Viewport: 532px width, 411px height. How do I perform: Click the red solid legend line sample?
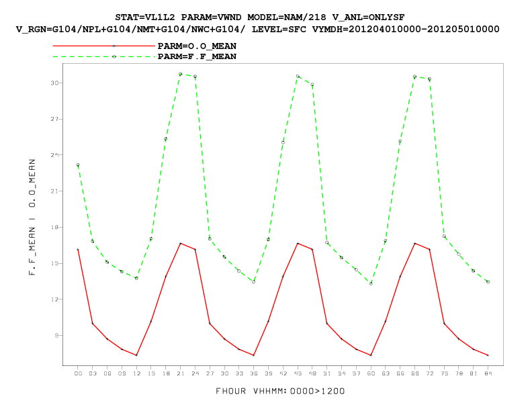(x=104, y=46)
